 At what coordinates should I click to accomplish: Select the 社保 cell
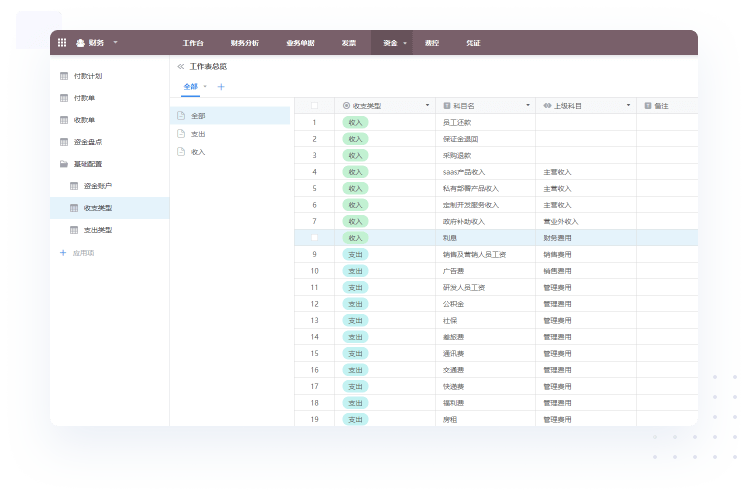point(486,320)
